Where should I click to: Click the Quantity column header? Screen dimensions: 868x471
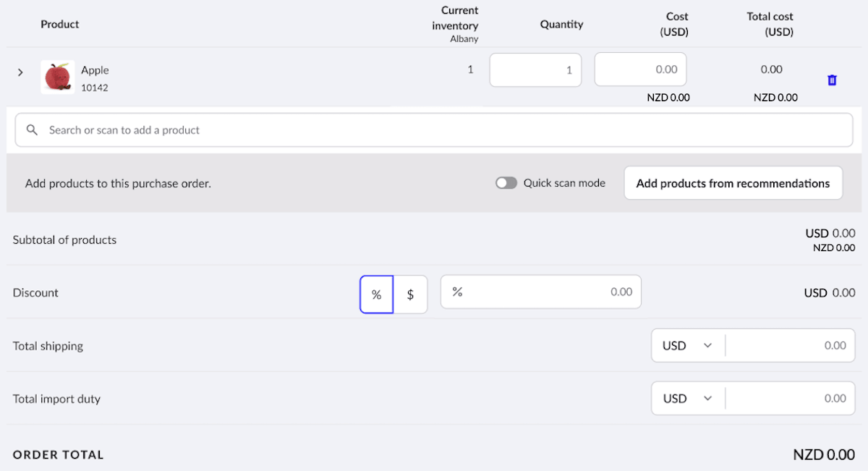(561, 24)
